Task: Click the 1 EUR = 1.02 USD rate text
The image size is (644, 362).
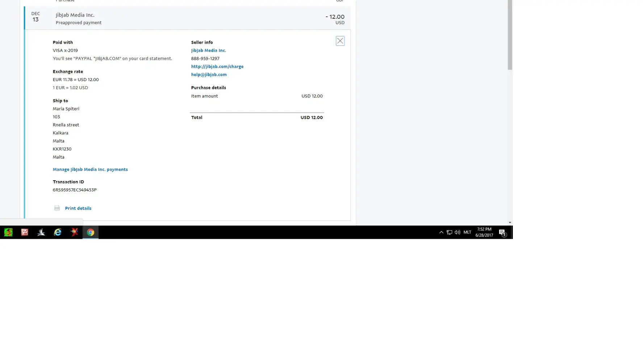Action: 70,88
